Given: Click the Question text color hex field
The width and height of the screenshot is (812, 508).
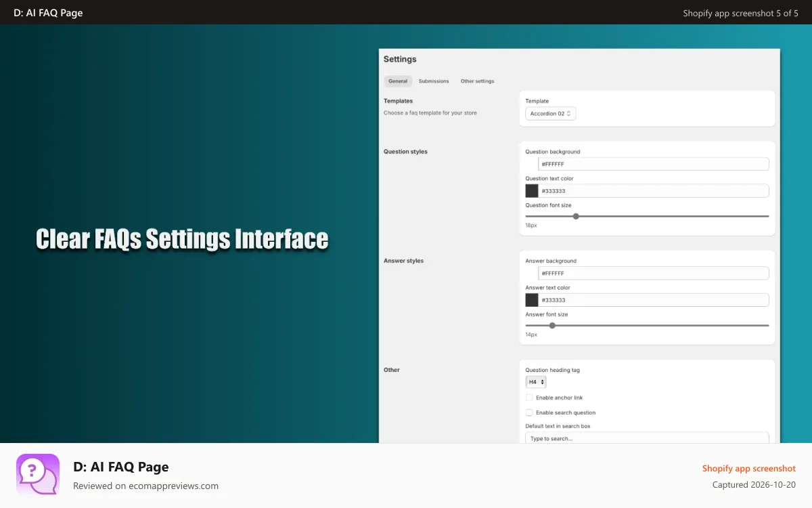Looking at the screenshot, I should 654,191.
